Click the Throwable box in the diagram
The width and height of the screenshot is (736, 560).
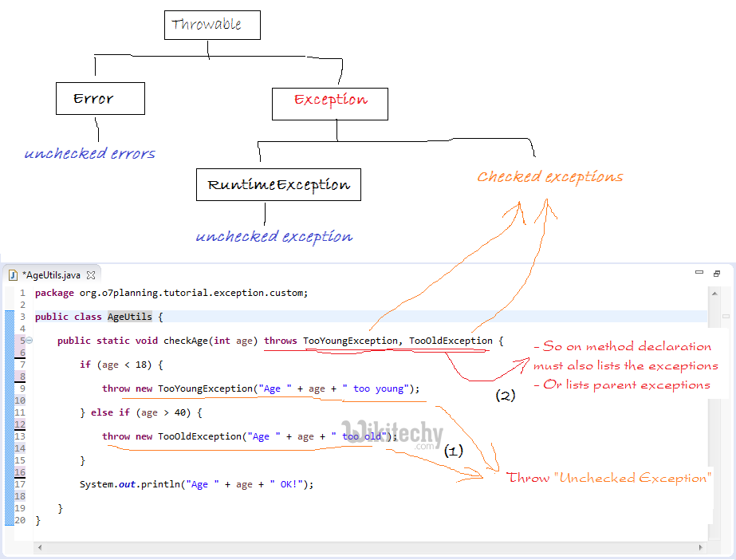coord(212,26)
